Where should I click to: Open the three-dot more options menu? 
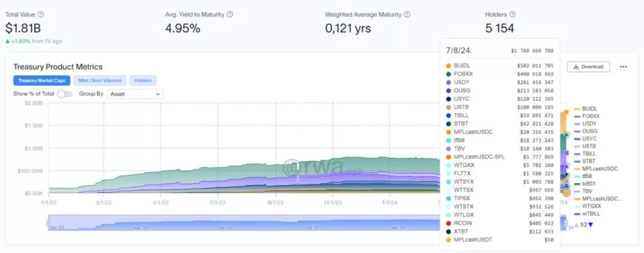[623, 67]
